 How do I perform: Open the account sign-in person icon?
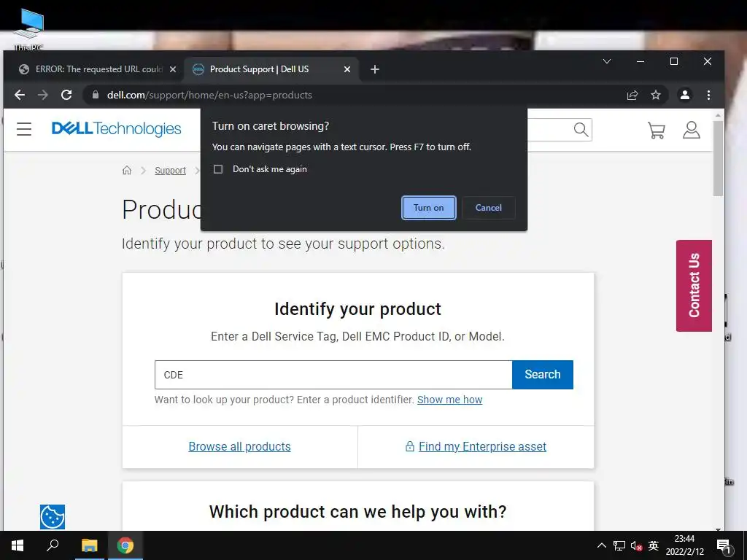click(x=692, y=130)
